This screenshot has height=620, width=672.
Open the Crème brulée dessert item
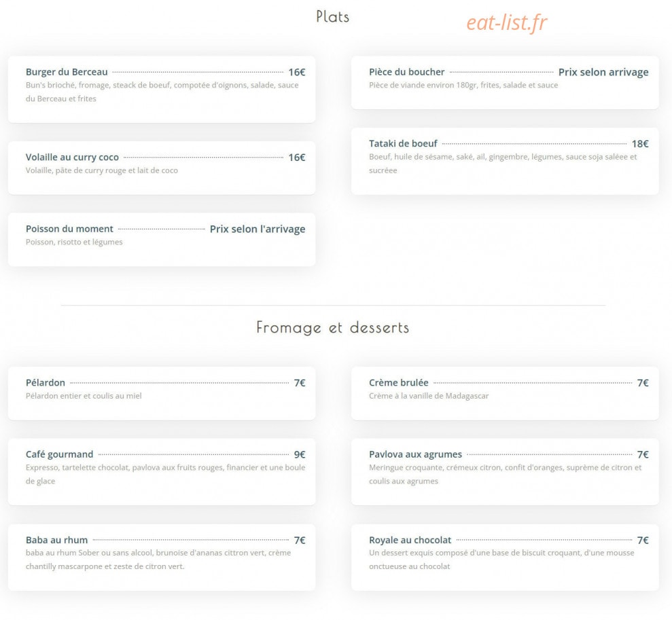tap(505, 393)
